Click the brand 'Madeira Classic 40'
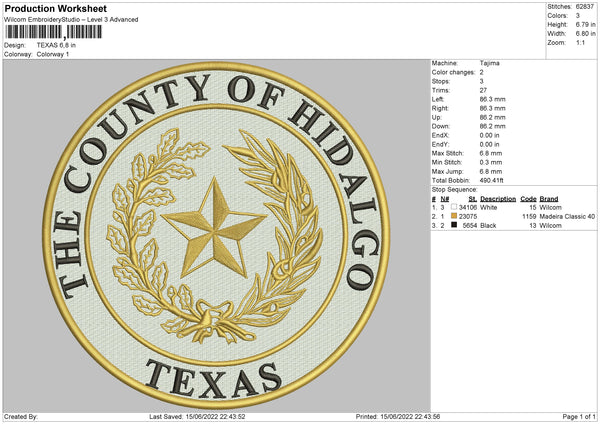This screenshot has width=600, height=424. 567,217
